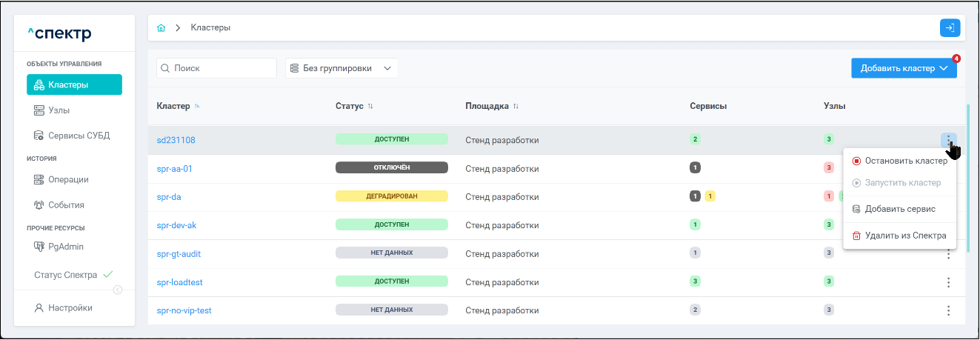Open the Добавить кластер dropdown
Screen dimensions: 980x340
pyautogui.click(x=904, y=68)
